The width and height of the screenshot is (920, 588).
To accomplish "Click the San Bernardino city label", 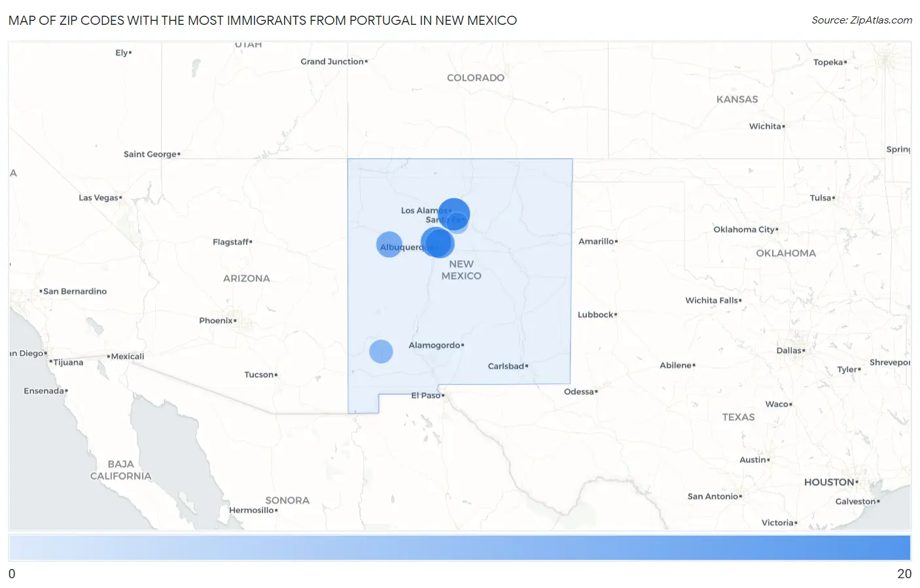I will pos(75,292).
